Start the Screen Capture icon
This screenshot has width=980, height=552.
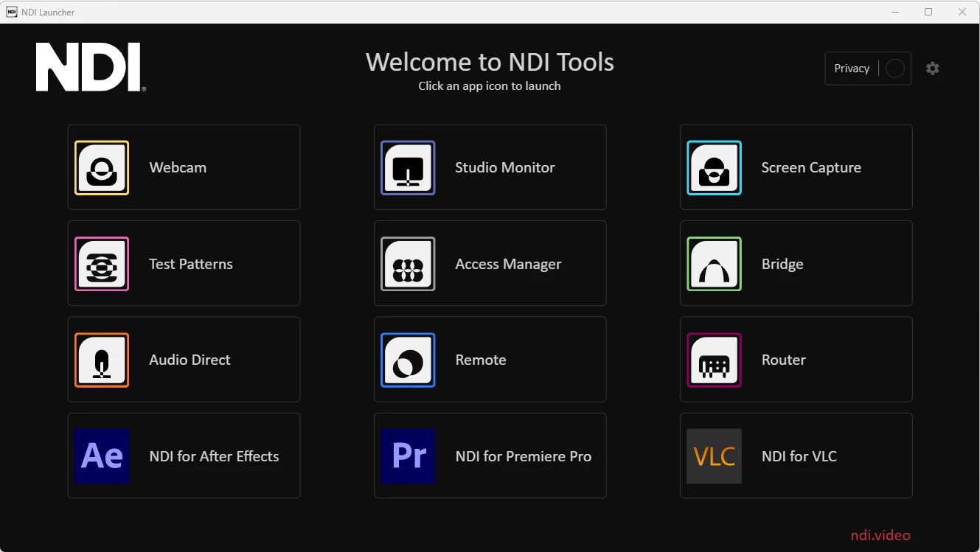coord(714,167)
